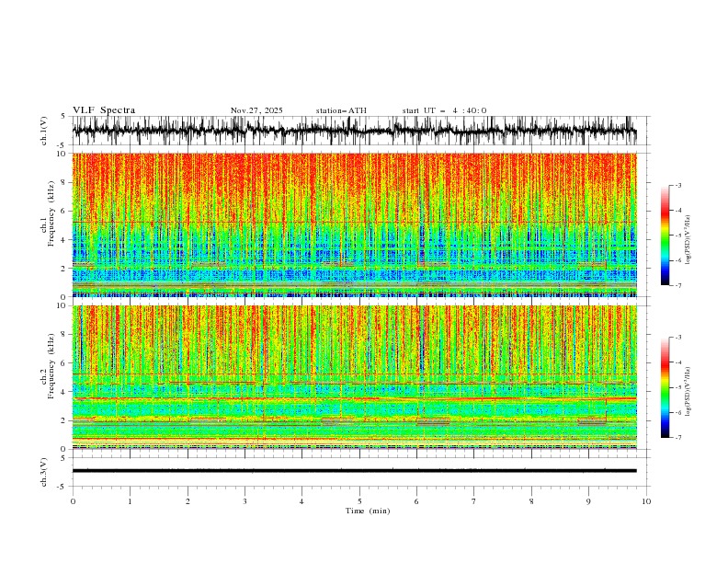Click the time axis tick label '10'
The width and height of the screenshot is (728, 563).
click(x=646, y=501)
